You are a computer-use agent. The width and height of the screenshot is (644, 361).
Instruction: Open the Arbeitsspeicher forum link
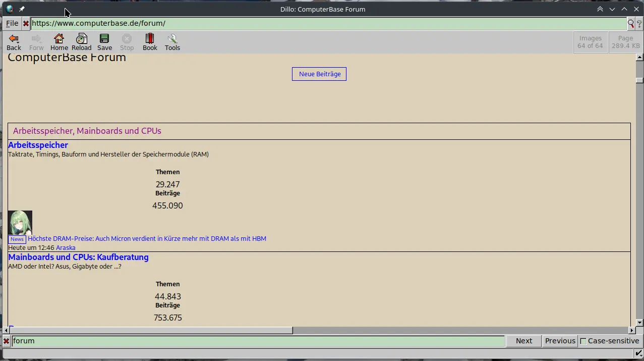[38, 145]
